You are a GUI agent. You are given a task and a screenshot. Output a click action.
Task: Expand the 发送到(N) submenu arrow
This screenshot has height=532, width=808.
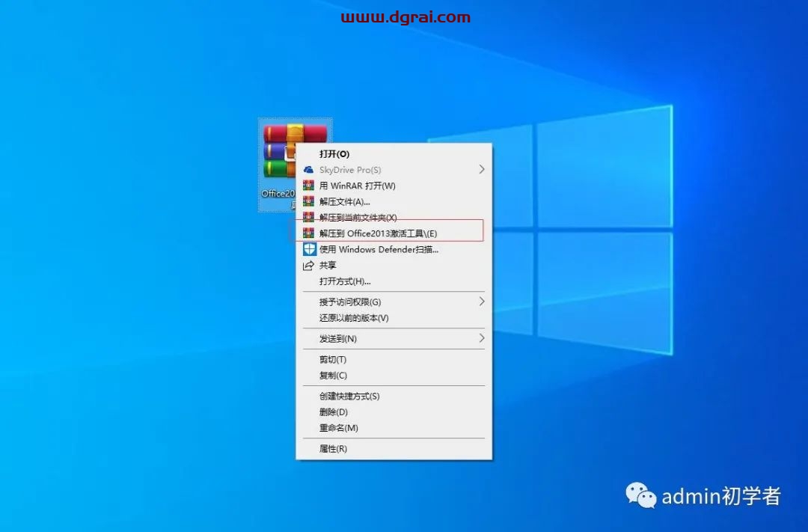coord(481,338)
